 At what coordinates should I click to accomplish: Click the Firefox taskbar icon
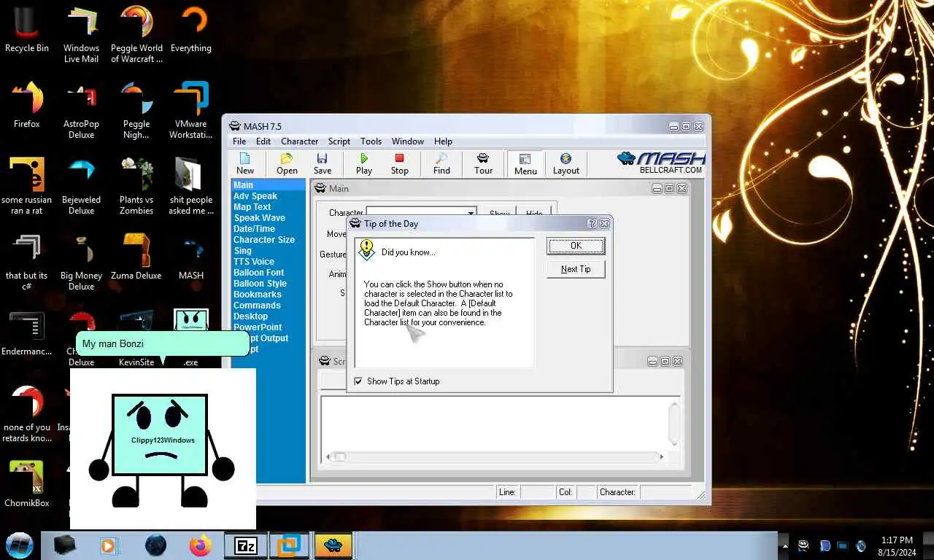[x=200, y=545]
